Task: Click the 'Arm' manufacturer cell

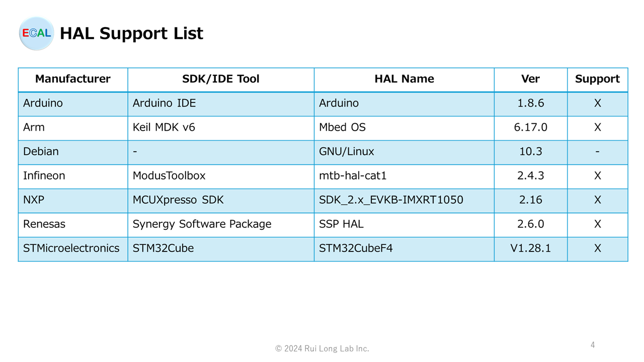Action: tap(73, 128)
